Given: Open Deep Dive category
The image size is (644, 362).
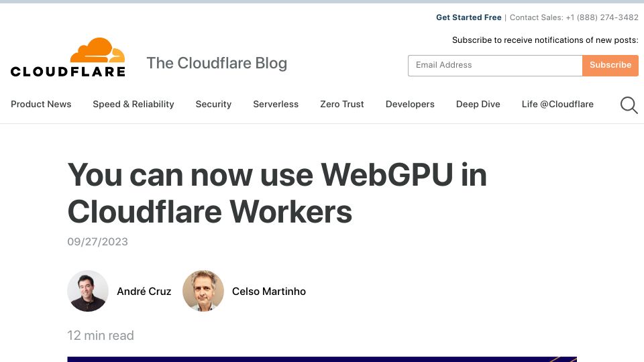Looking at the screenshot, I should (478, 105).
